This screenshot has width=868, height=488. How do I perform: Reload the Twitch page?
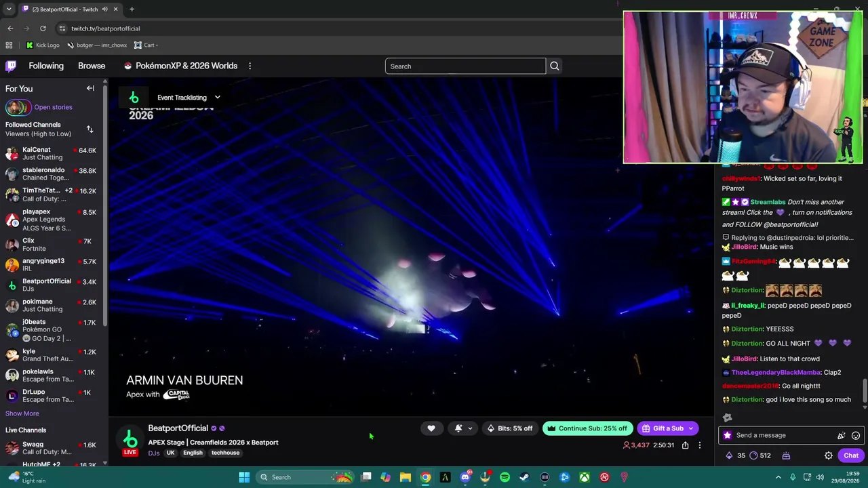(43, 28)
